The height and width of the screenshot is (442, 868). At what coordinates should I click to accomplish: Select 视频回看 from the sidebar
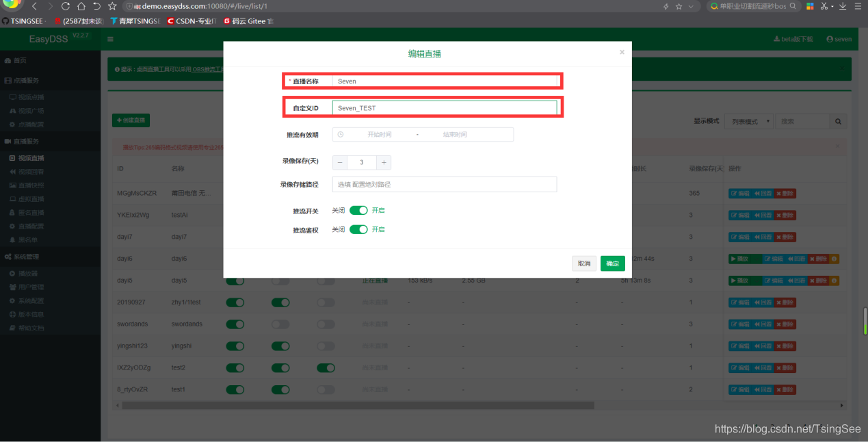click(31, 172)
